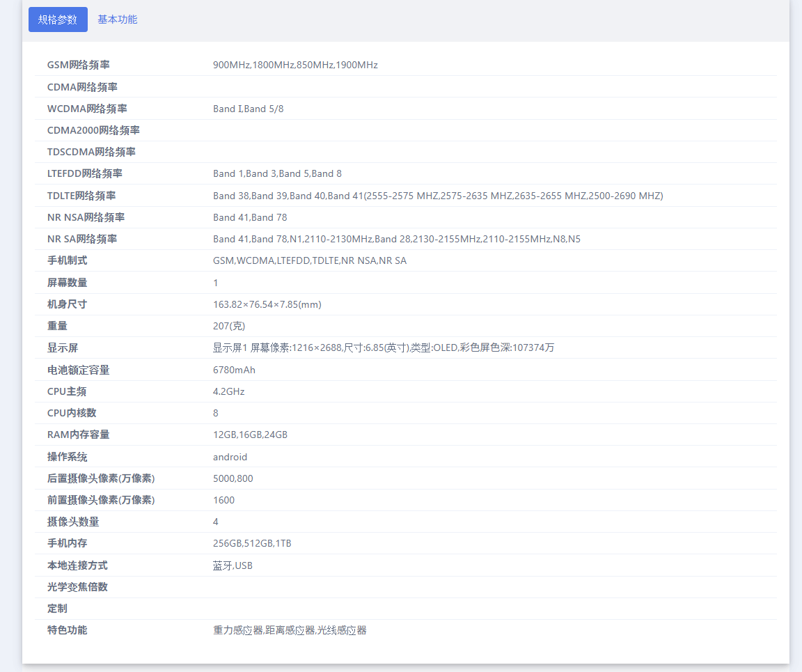This screenshot has width=802, height=672.
Task: Select the RAM value 12GB,16GB,24GB
Action: point(250,435)
